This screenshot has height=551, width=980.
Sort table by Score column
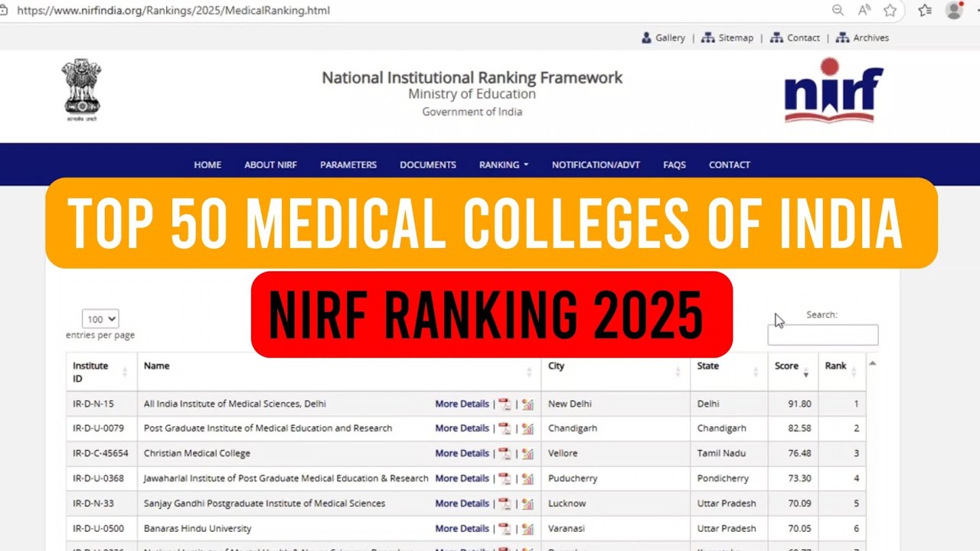792,372
